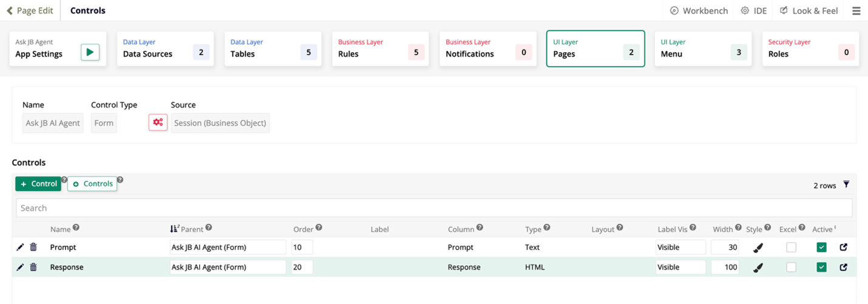This screenshot has height=304, width=868.
Task: Click help icon next to Order column header
Action: pos(319,228)
